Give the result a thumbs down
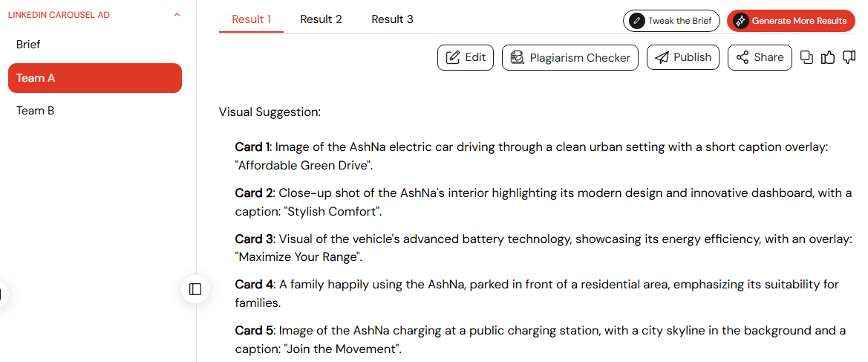The image size is (868, 362). [849, 57]
